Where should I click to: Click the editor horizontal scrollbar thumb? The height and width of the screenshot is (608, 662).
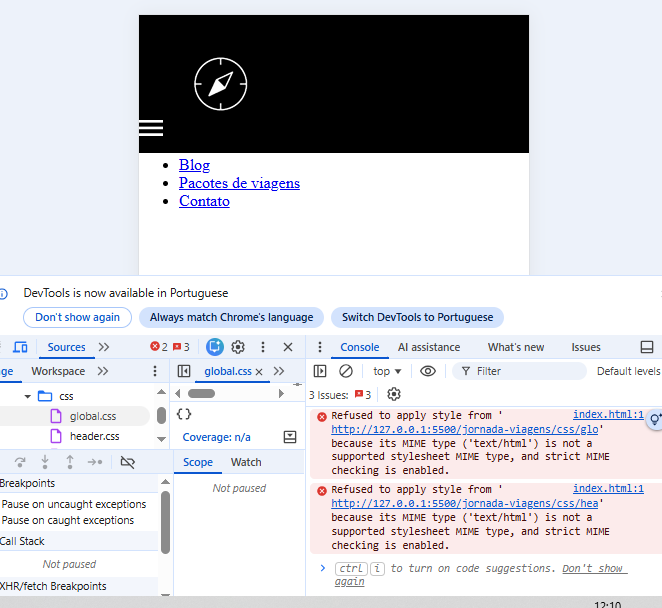[201, 394]
